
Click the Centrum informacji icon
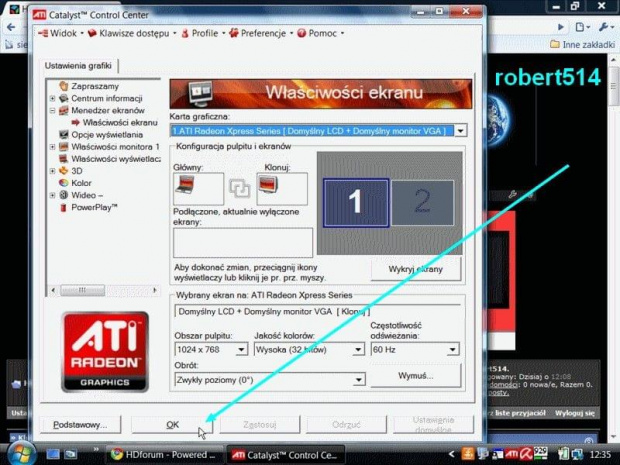pyautogui.click(x=64, y=98)
